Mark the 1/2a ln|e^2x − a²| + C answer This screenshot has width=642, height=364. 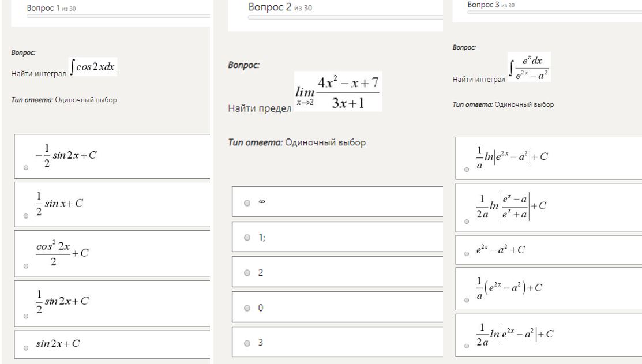point(467,346)
